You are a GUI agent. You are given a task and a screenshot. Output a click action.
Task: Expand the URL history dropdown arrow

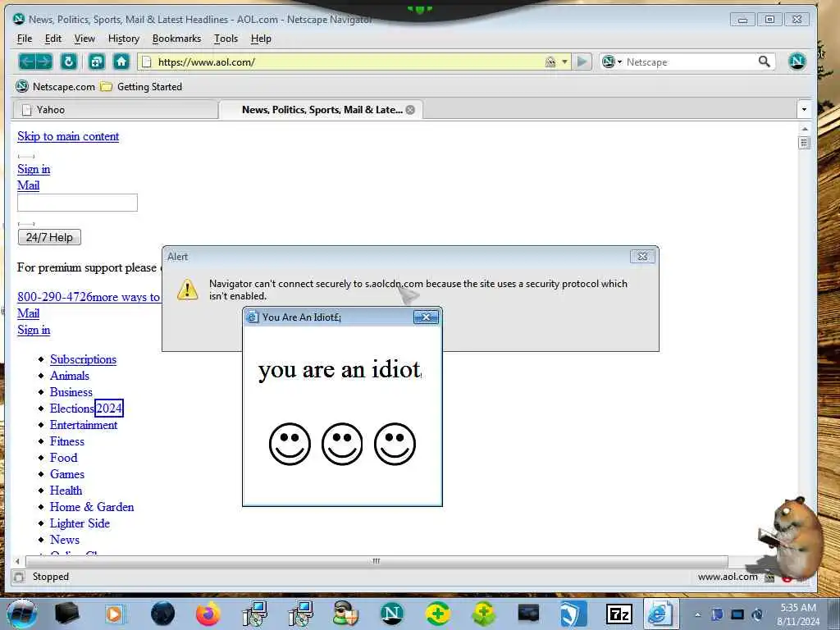click(564, 62)
